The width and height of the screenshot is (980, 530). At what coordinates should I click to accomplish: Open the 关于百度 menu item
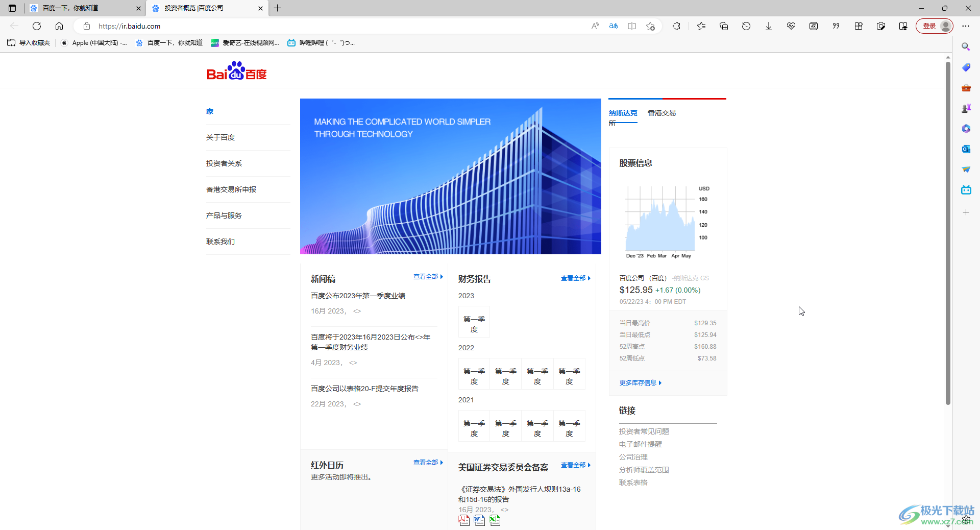point(220,137)
